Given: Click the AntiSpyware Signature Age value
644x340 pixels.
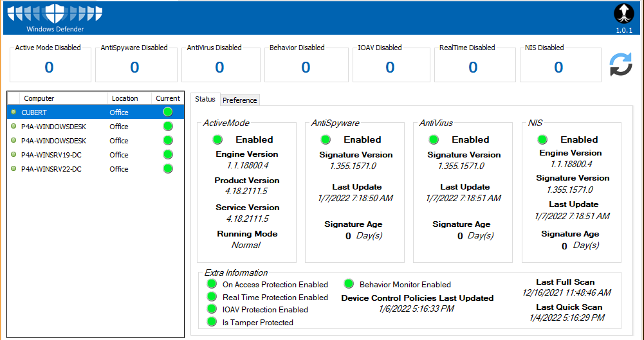Looking at the screenshot, I should pyautogui.click(x=348, y=237).
